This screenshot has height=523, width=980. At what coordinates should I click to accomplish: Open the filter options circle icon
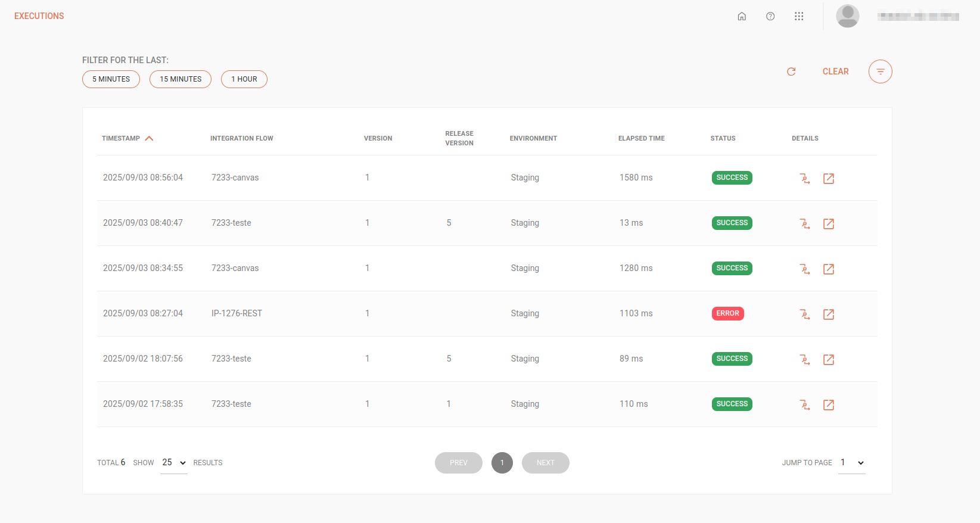click(880, 71)
